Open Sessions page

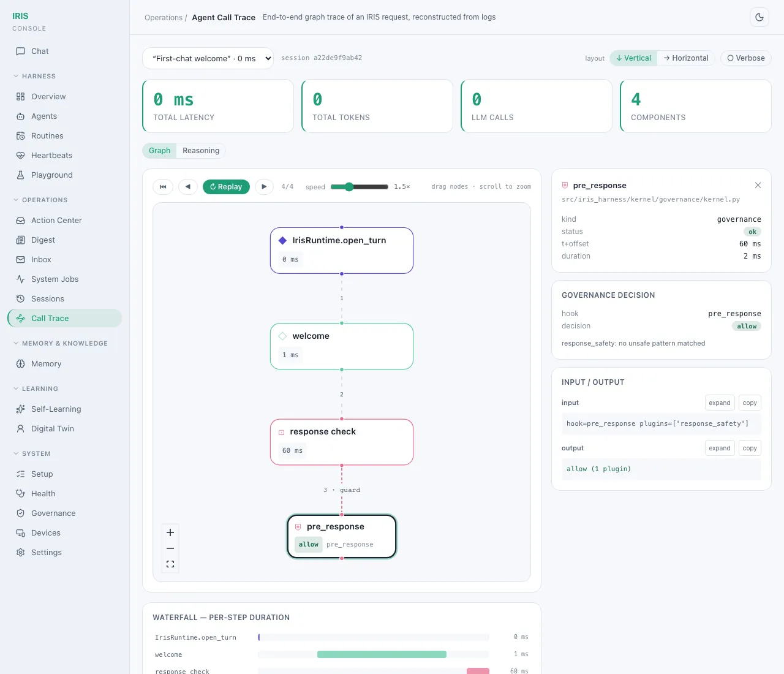coord(65,299)
